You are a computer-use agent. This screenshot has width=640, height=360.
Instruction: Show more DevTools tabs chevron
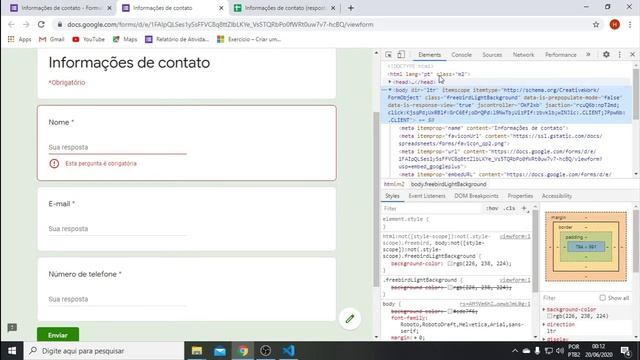click(588, 55)
